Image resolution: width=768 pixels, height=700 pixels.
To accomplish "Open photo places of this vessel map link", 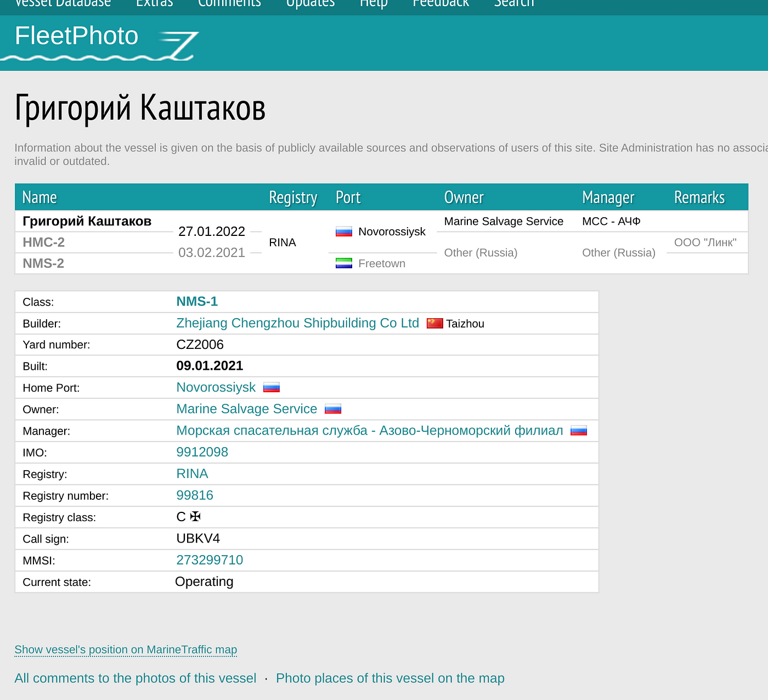I will [x=390, y=679].
